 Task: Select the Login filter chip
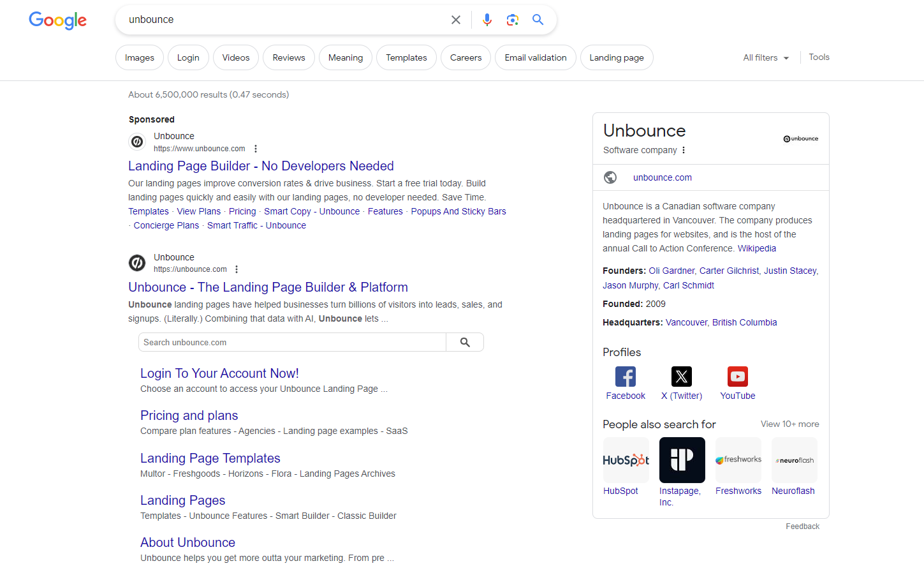tap(188, 57)
